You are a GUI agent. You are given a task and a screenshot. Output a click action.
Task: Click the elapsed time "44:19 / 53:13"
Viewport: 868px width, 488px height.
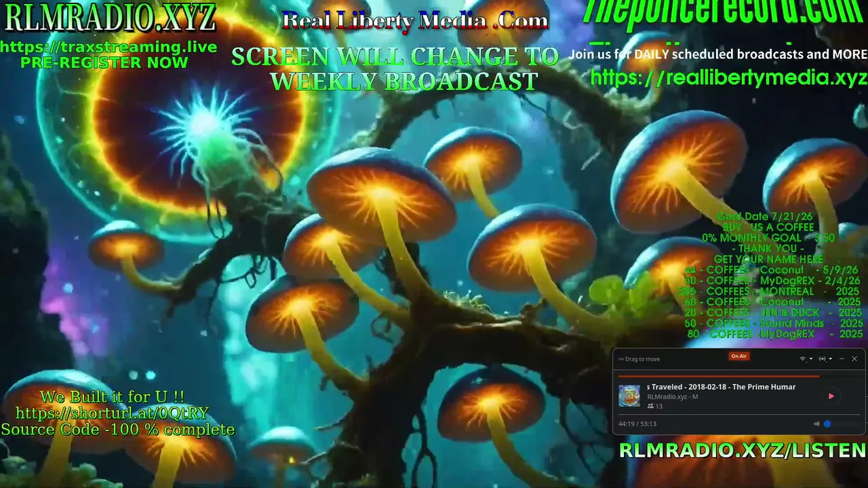(637, 424)
